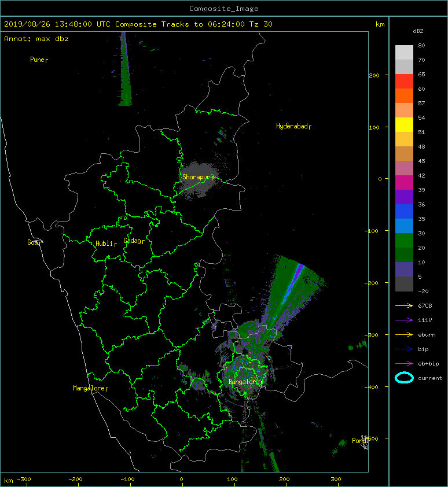The height and width of the screenshot is (487, 448).
Task: Click the red 65 dBZ swatch
Action: click(404, 82)
